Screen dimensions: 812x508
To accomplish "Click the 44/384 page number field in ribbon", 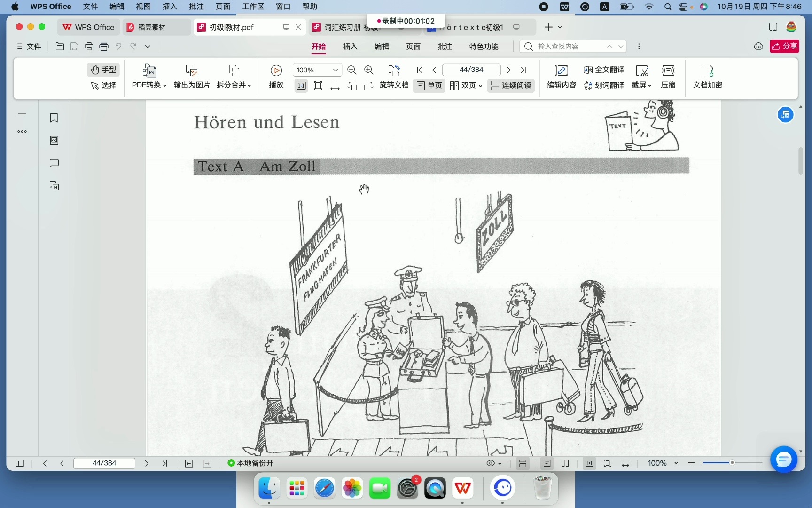I will 471,70.
